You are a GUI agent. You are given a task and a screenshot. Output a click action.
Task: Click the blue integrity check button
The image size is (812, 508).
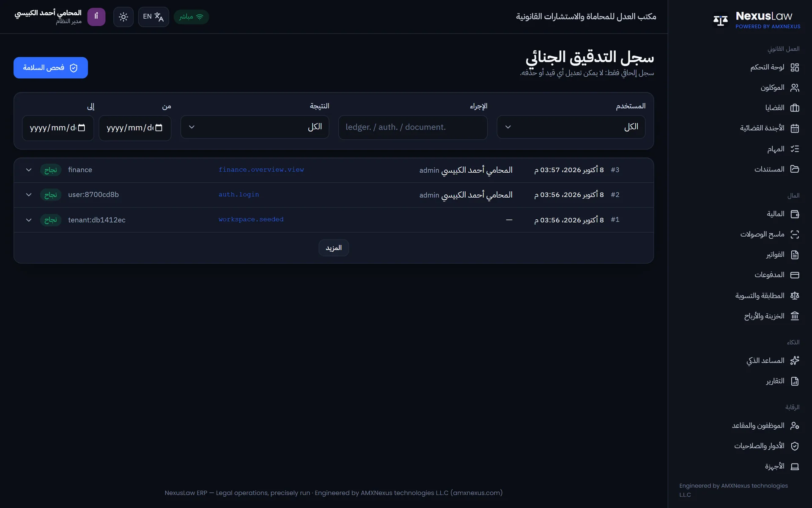click(51, 68)
